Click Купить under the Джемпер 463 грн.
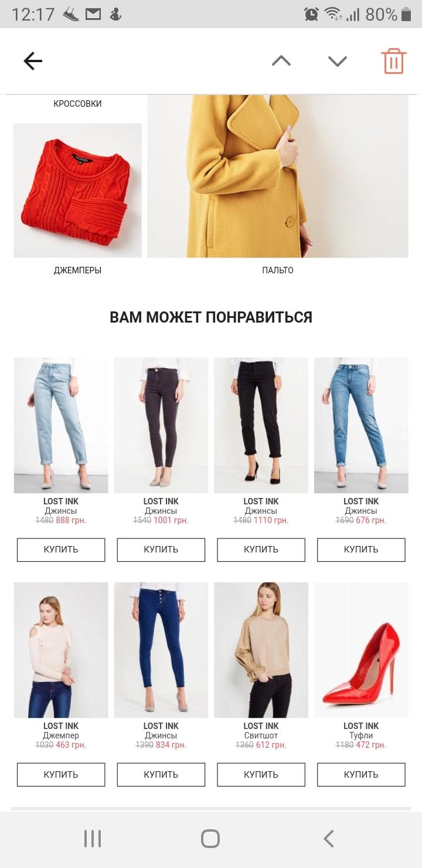 61,774
